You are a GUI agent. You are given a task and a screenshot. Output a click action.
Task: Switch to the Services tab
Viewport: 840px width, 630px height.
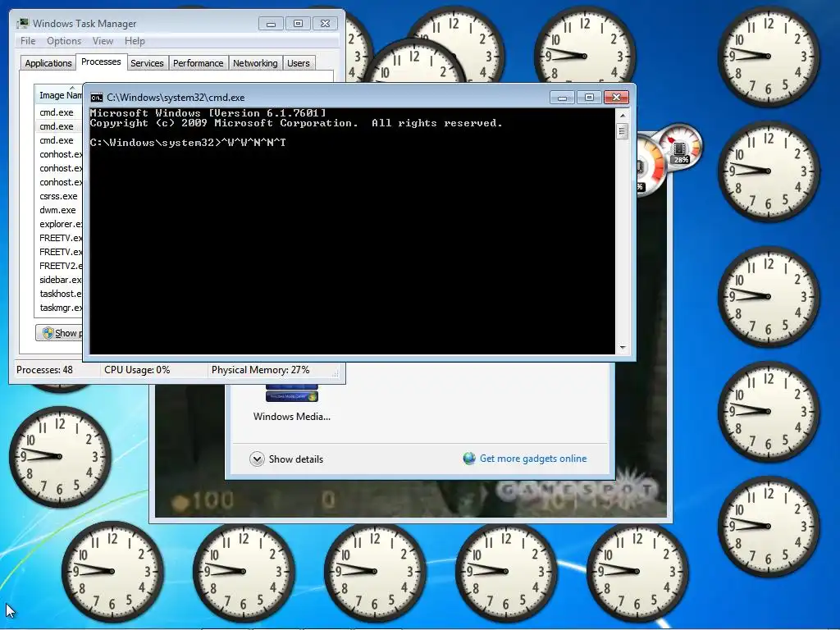pyautogui.click(x=147, y=63)
